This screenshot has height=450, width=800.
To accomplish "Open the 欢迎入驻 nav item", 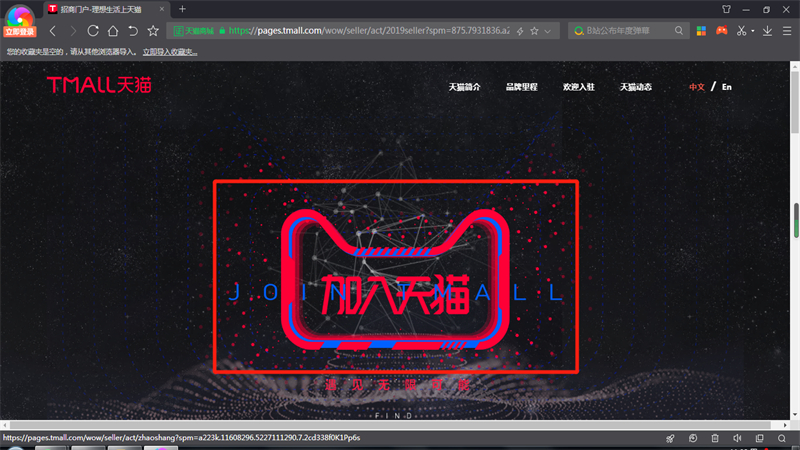I will click(579, 87).
